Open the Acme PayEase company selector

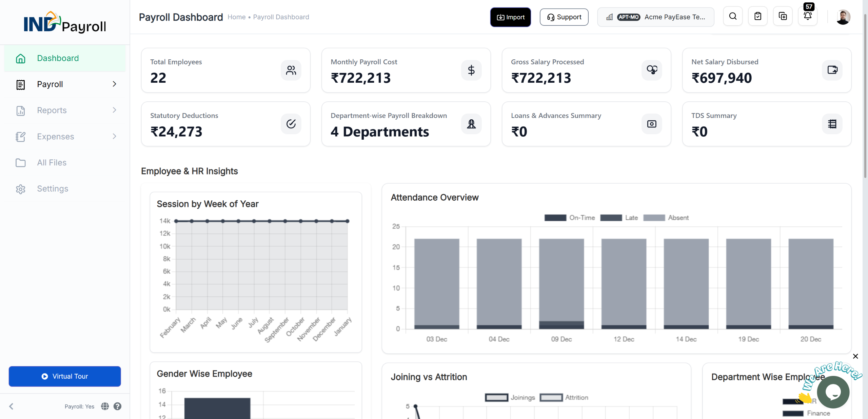click(655, 17)
